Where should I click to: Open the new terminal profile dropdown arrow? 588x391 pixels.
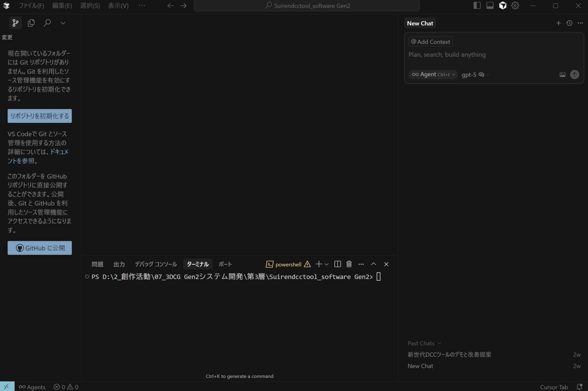[x=327, y=264]
